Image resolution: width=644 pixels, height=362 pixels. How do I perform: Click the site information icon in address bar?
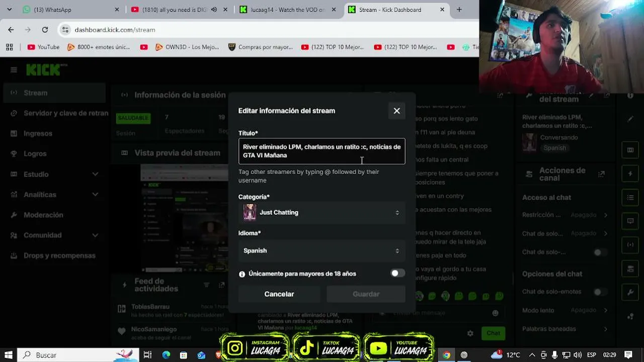point(65,30)
